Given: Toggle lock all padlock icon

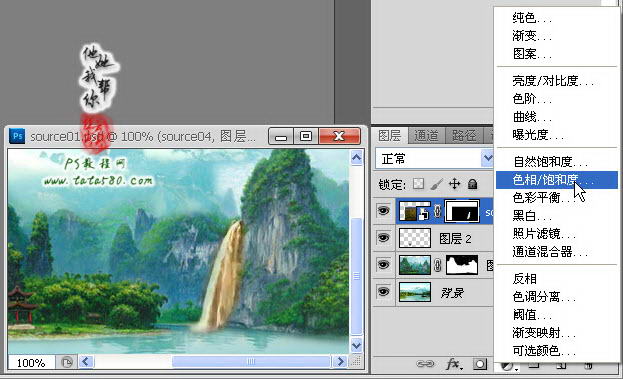Looking at the screenshot, I should click(472, 184).
